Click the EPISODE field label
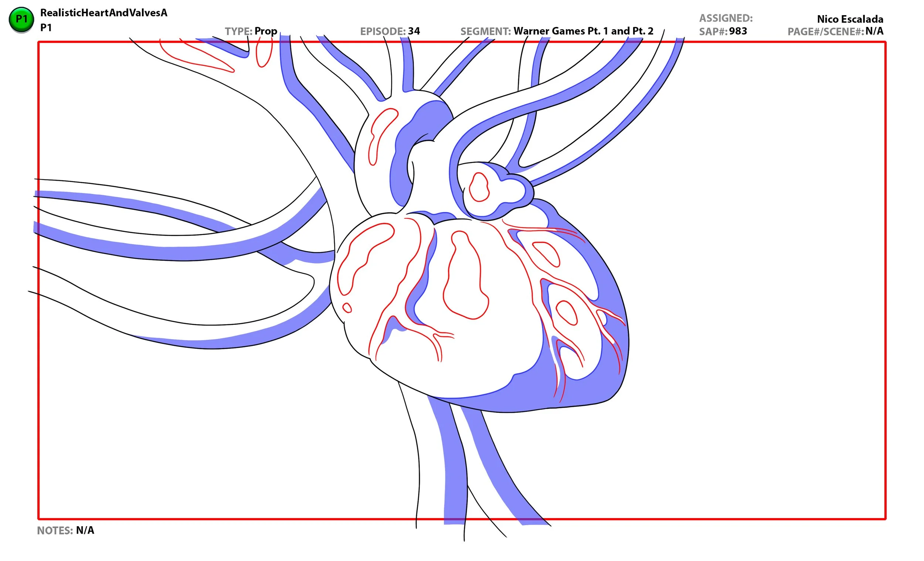This screenshot has width=924, height=561. pos(383,31)
